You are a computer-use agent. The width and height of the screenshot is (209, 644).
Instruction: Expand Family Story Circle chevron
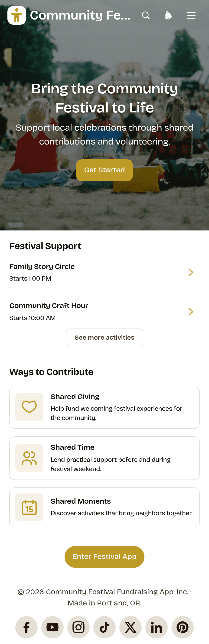click(x=191, y=272)
